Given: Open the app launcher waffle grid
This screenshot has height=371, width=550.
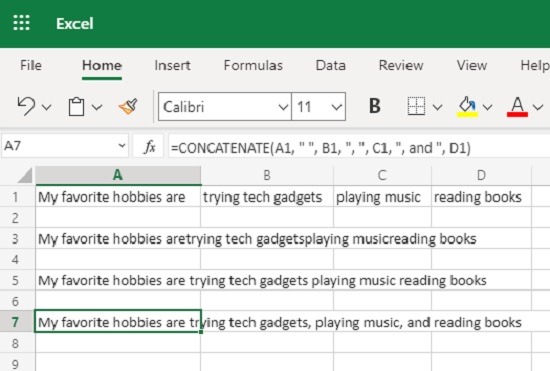Looking at the screenshot, I should (x=21, y=23).
